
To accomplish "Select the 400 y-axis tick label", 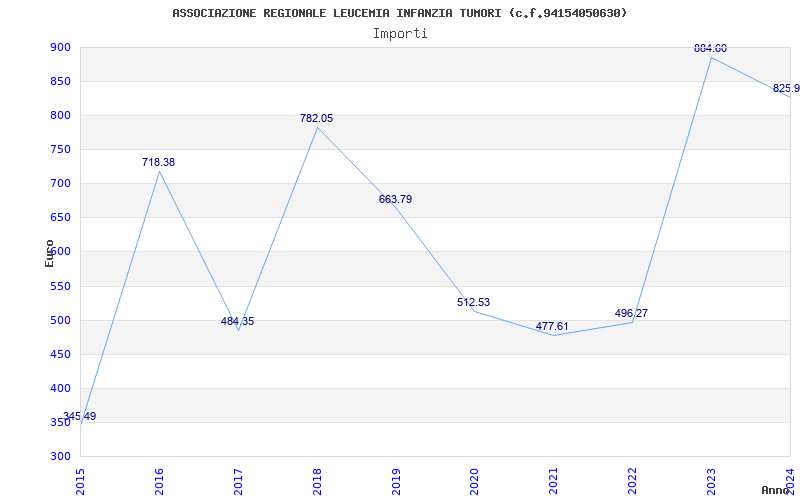I will [x=60, y=389].
